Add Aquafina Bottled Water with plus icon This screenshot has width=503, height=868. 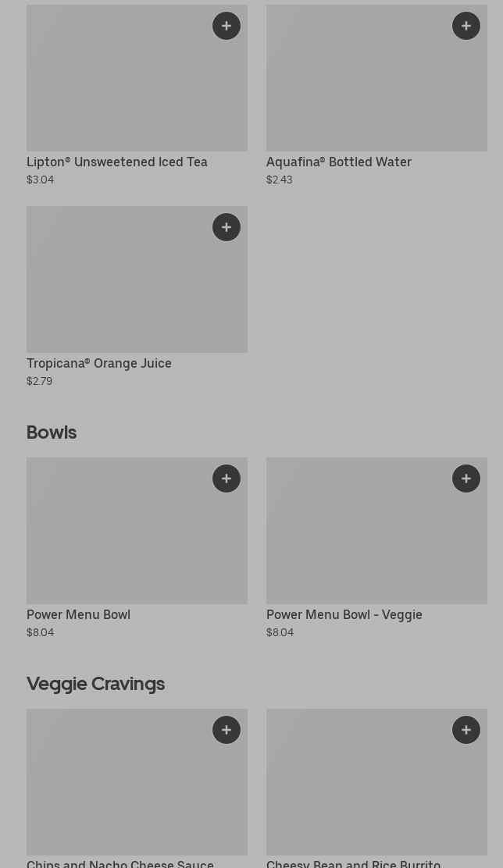pos(466,26)
